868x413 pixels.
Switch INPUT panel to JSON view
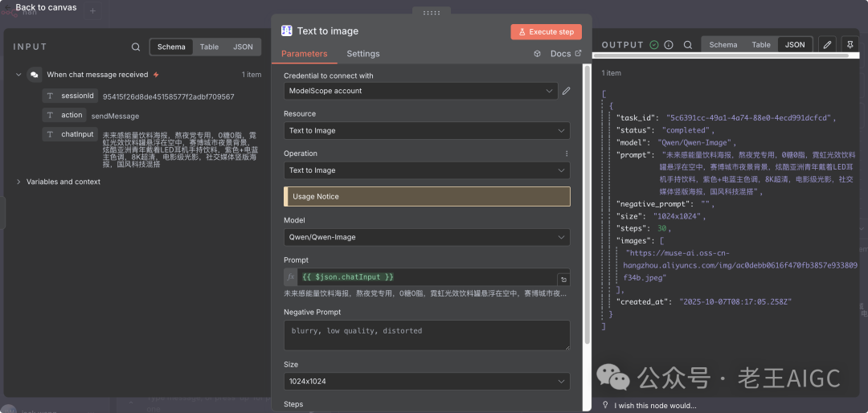pos(243,47)
